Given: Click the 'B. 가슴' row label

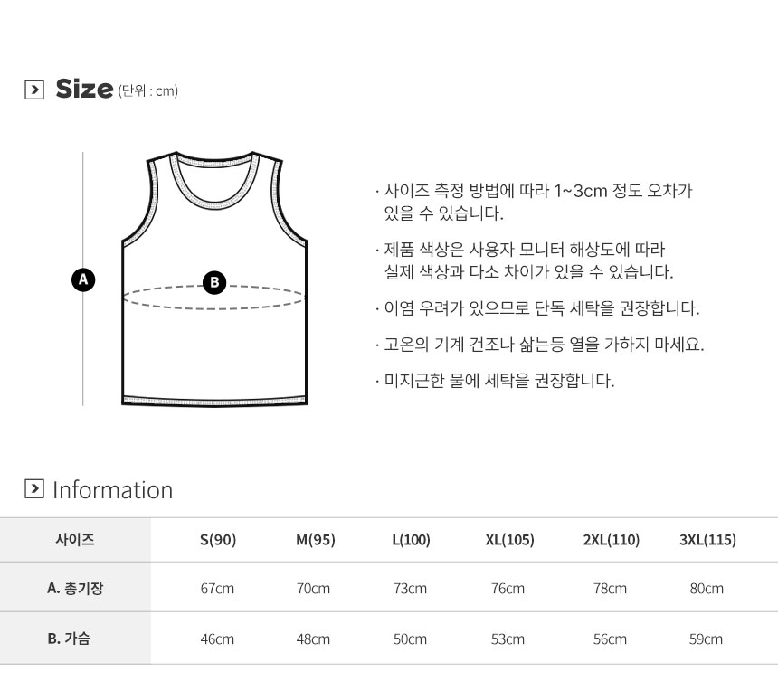Looking at the screenshot, I should 75,639.
